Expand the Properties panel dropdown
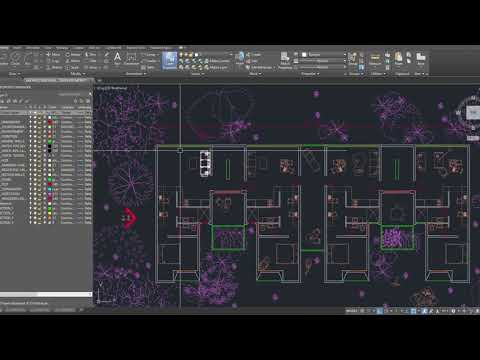 point(310,74)
